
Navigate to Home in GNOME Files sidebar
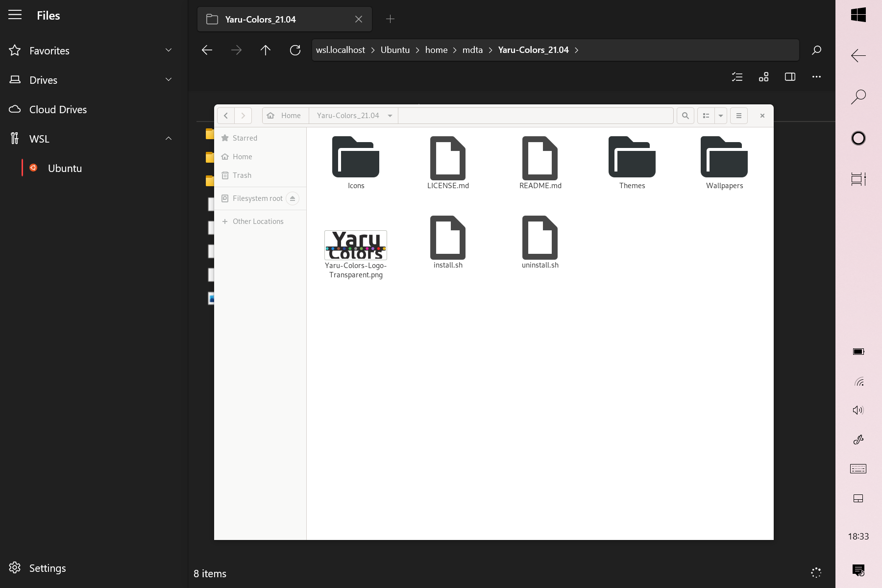(x=243, y=156)
